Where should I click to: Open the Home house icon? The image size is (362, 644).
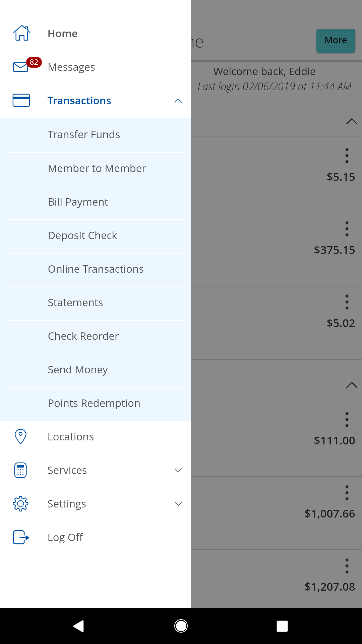click(x=21, y=33)
